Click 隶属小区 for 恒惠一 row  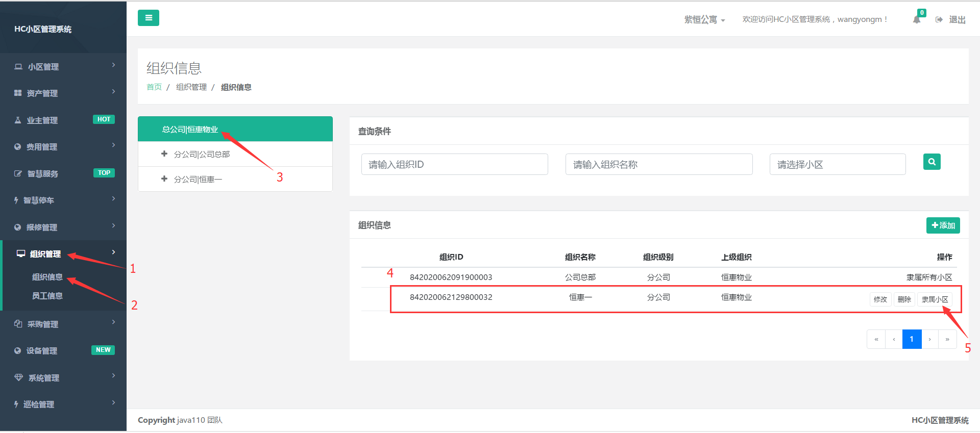935,299
